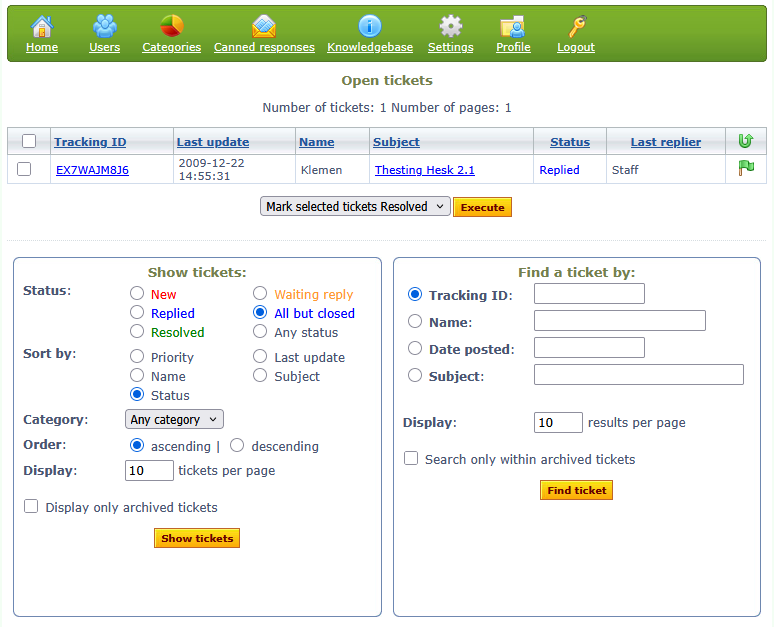Click the Logout key icon
Image resolution: width=774 pixels, height=627 pixels.
(x=576, y=26)
